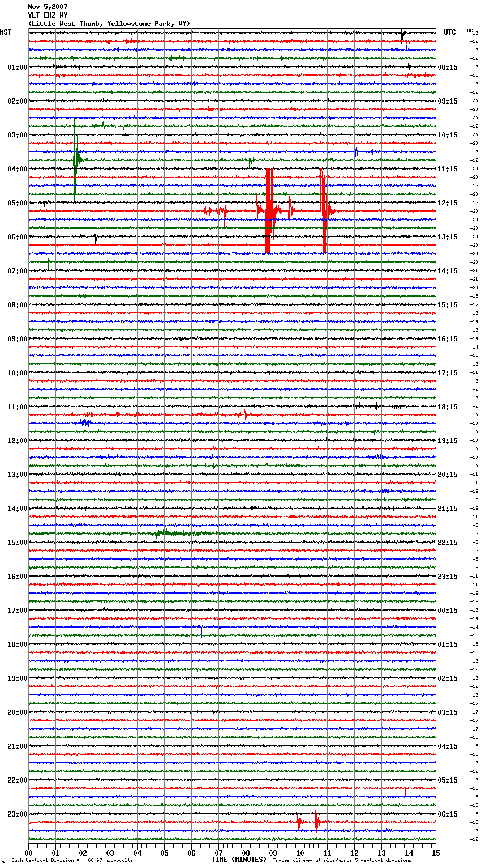Click the 14:15 UTC row label

[x=448, y=271]
